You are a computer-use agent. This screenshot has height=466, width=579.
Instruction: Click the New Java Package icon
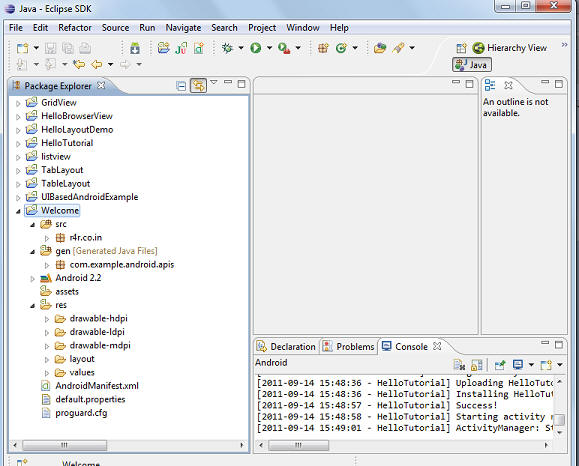pyautogui.click(x=323, y=48)
